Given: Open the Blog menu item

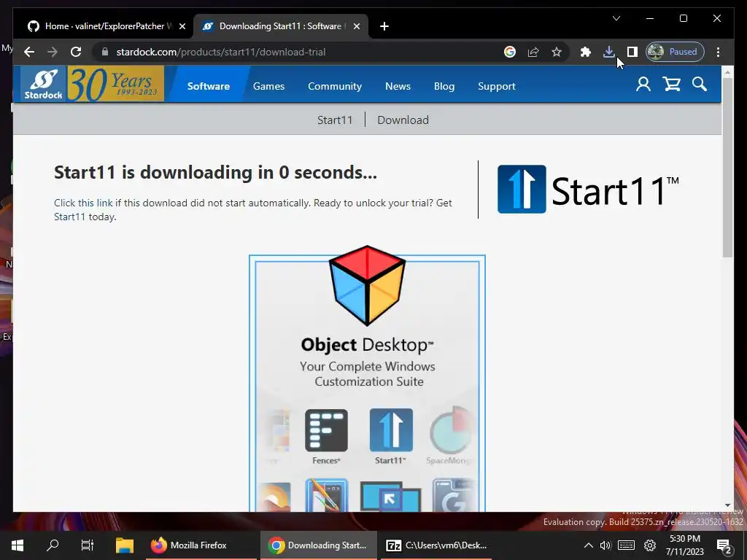Looking at the screenshot, I should click(444, 86).
